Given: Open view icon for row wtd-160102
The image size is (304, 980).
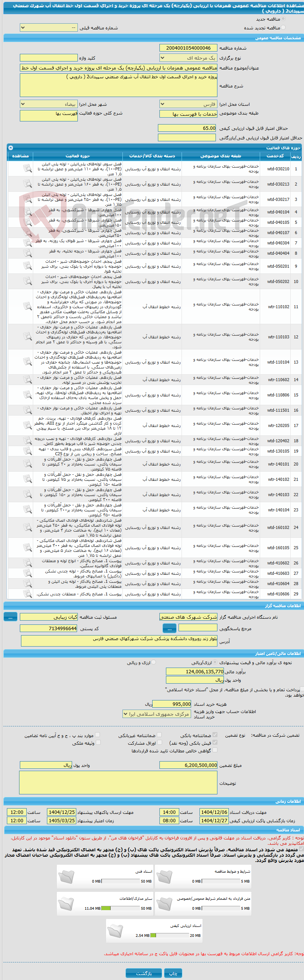Looking at the screenshot, I should (27, 527).
